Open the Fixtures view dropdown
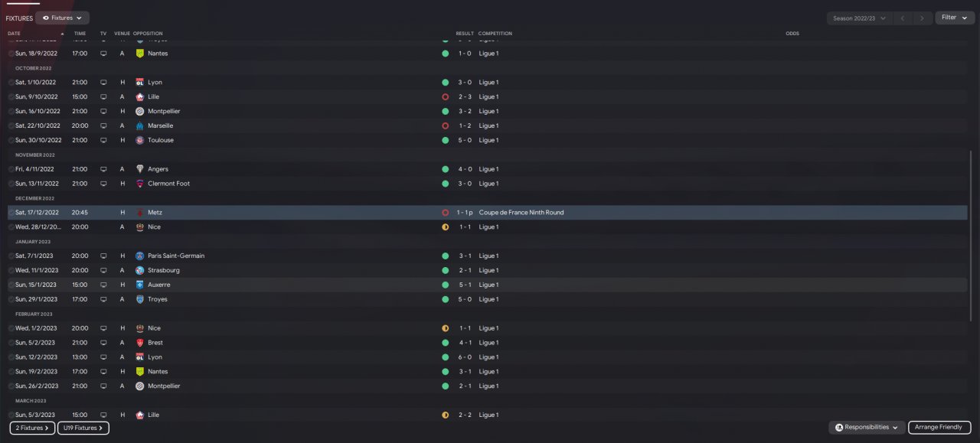The image size is (980, 443). (62, 18)
